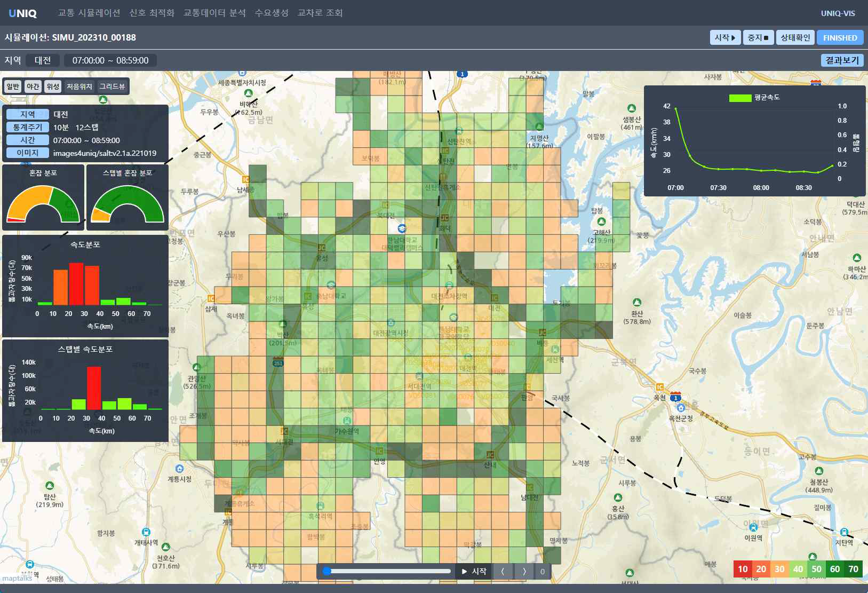Image resolution: width=868 pixels, height=593 pixels.
Task: Click the 옥천 IC interchange icon
Action: 660,387
